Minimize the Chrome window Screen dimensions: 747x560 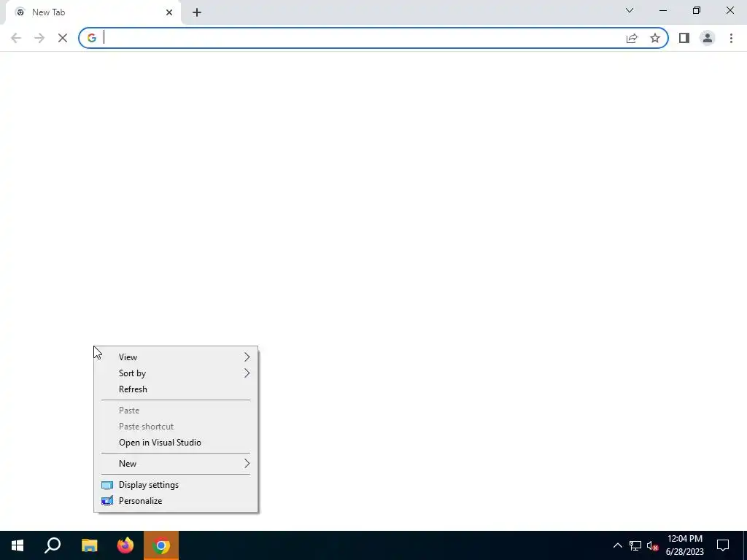pyautogui.click(x=663, y=10)
